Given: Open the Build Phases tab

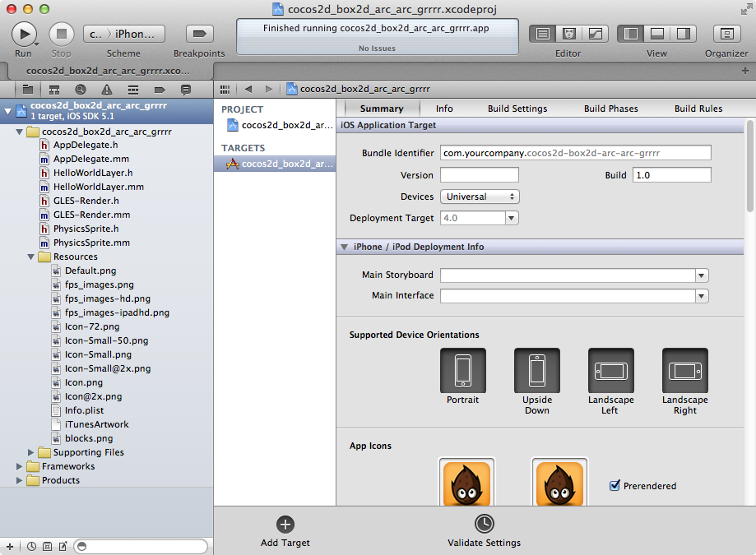Looking at the screenshot, I should [x=611, y=109].
